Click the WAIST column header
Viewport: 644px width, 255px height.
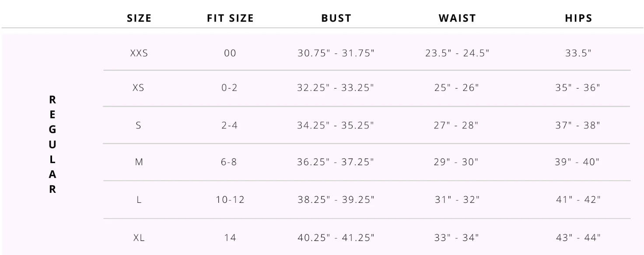coord(457,18)
